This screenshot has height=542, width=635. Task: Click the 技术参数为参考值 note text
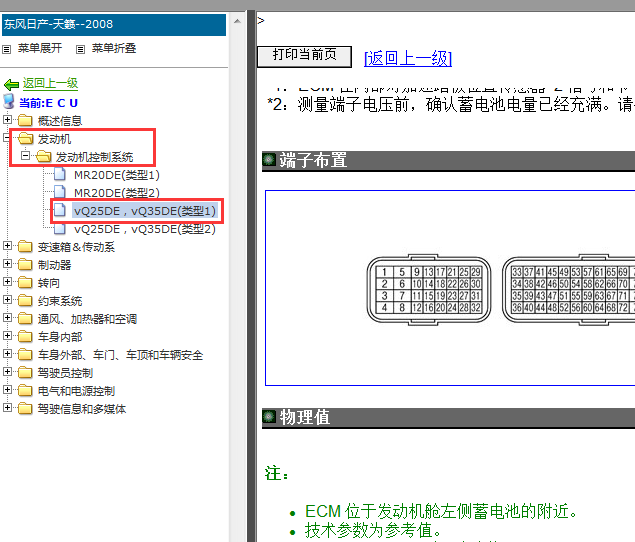coord(373,530)
